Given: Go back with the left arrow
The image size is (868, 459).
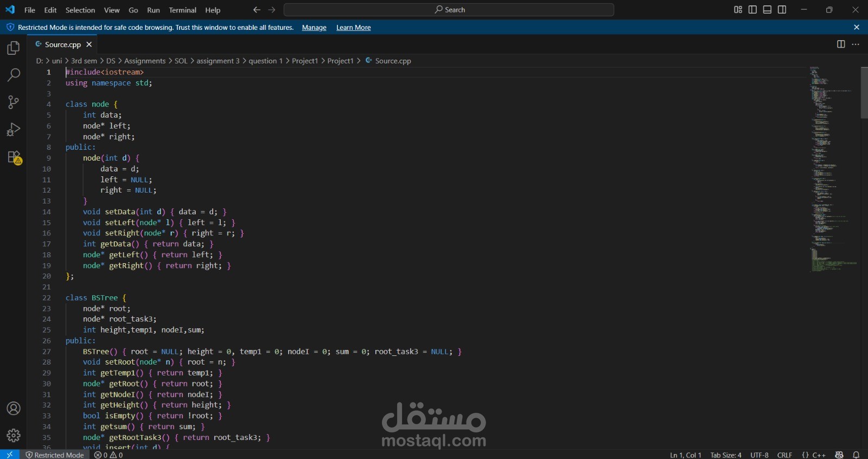Looking at the screenshot, I should pos(257,10).
